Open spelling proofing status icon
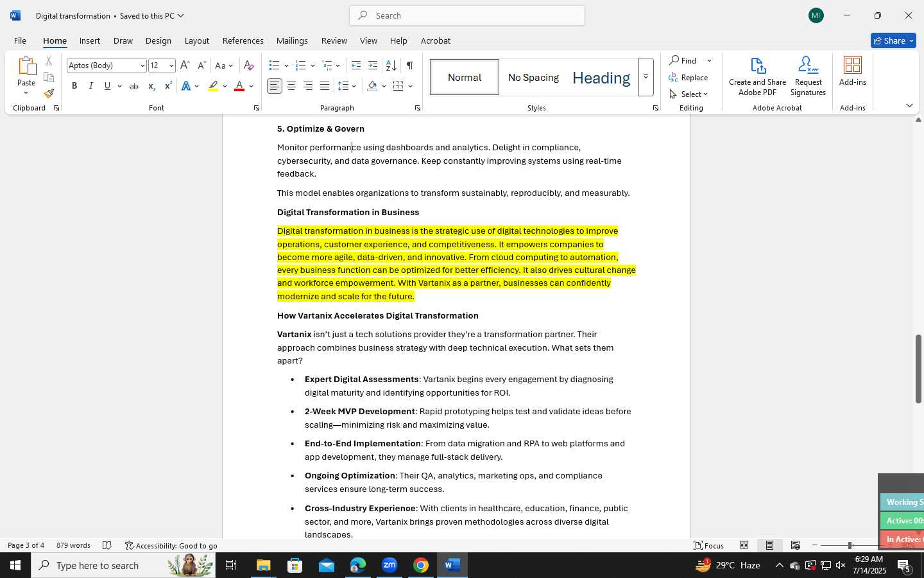Viewport: 924px width, 578px height. pos(107,545)
